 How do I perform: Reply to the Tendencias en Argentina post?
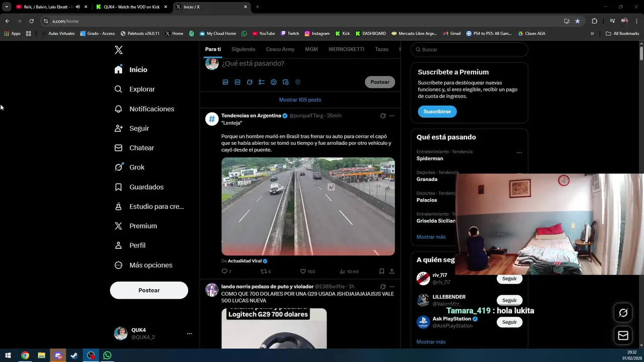coord(226,271)
